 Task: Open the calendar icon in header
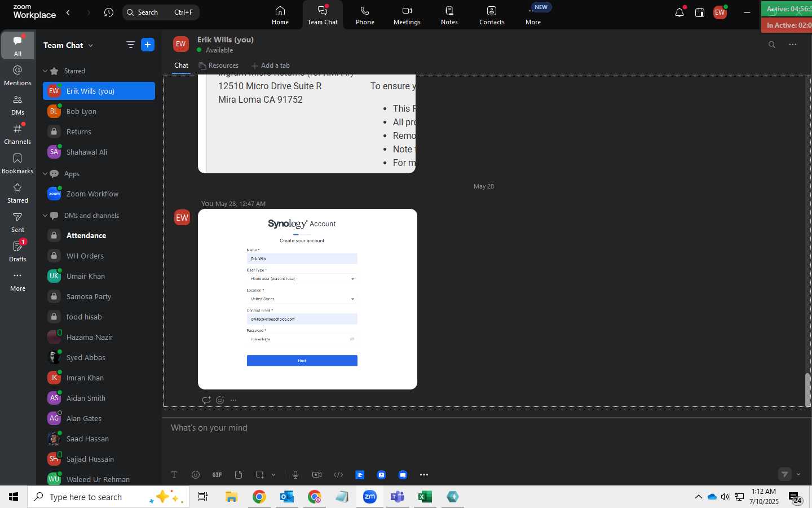[x=700, y=12]
